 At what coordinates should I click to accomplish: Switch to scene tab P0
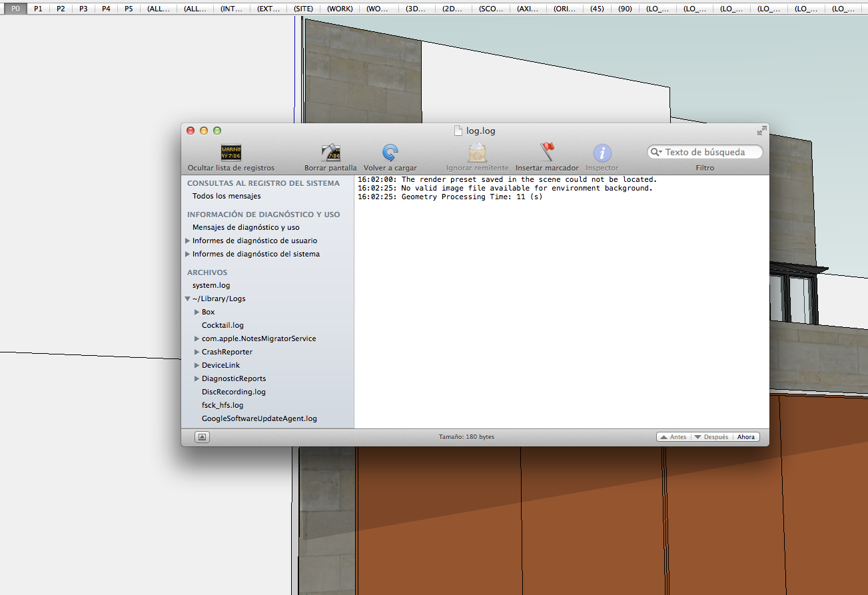15,9
